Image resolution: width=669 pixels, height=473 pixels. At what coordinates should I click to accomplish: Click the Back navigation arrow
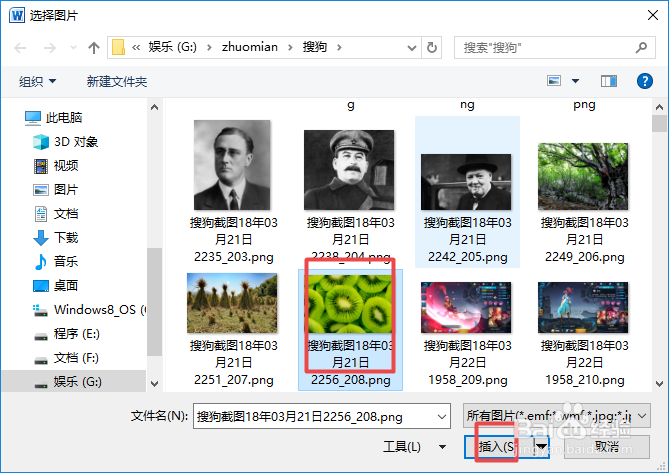click(x=20, y=48)
